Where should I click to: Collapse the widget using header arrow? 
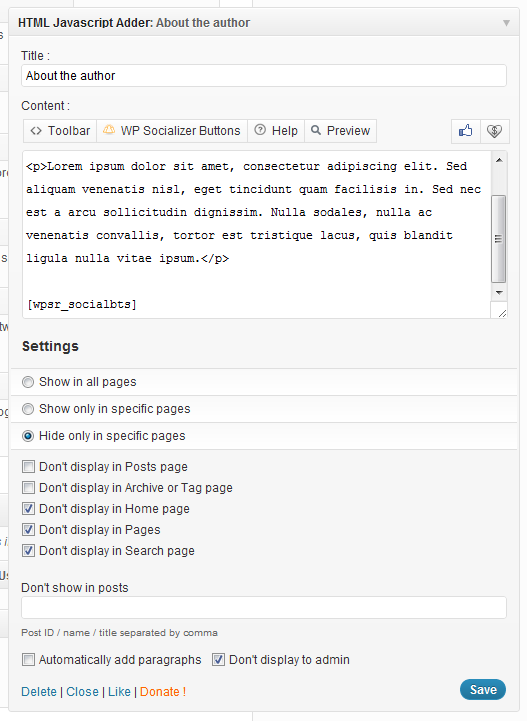pos(506,23)
